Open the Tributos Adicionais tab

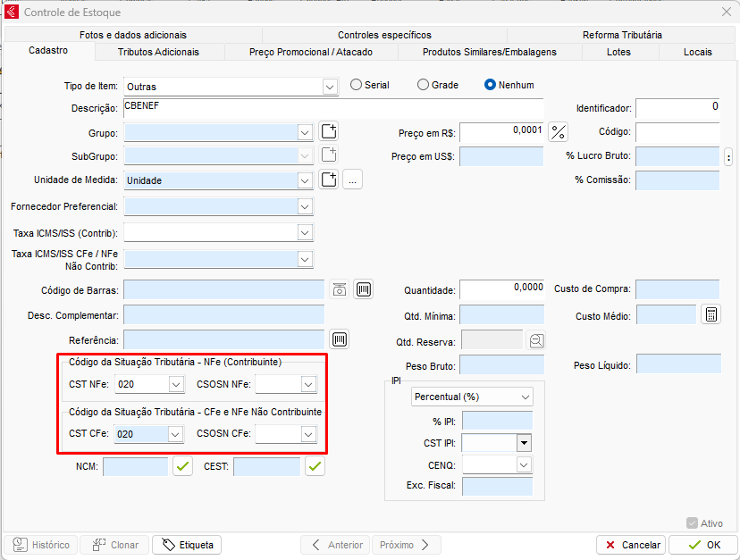(x=158, y=52)
